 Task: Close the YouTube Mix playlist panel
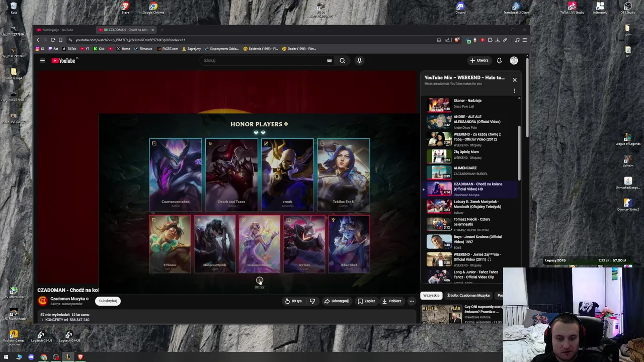514,80
